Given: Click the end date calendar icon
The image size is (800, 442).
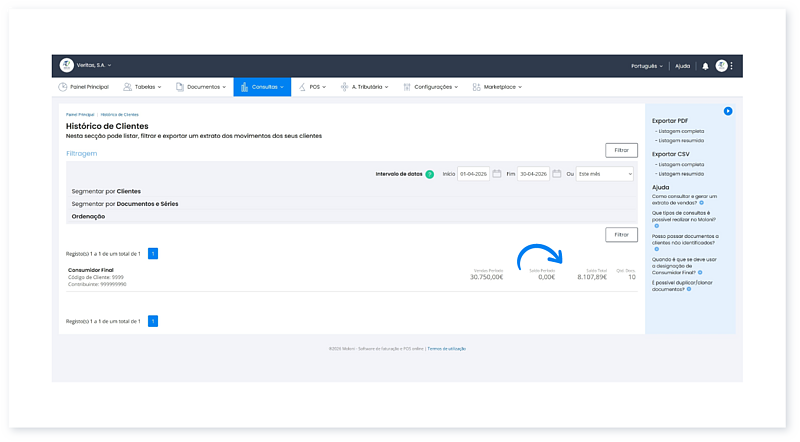Looking at the screenshot, I should click(556, 174).
